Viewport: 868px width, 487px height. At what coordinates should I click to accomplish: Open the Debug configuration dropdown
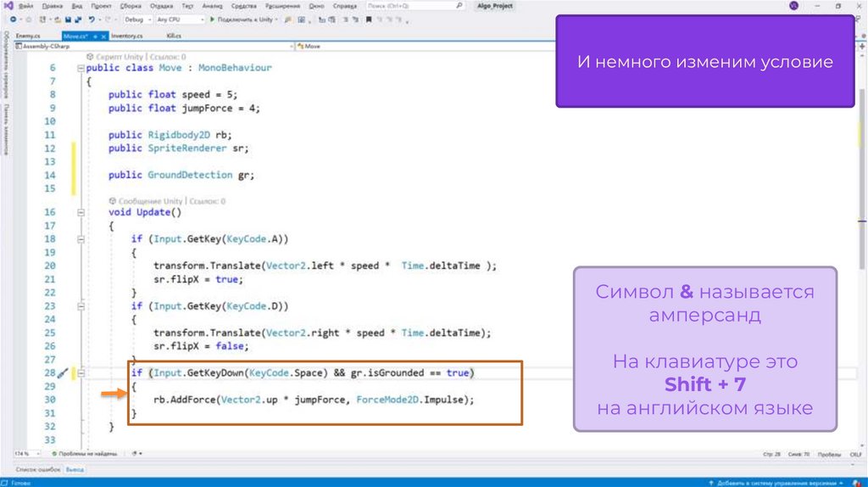[x=137, y=20]
